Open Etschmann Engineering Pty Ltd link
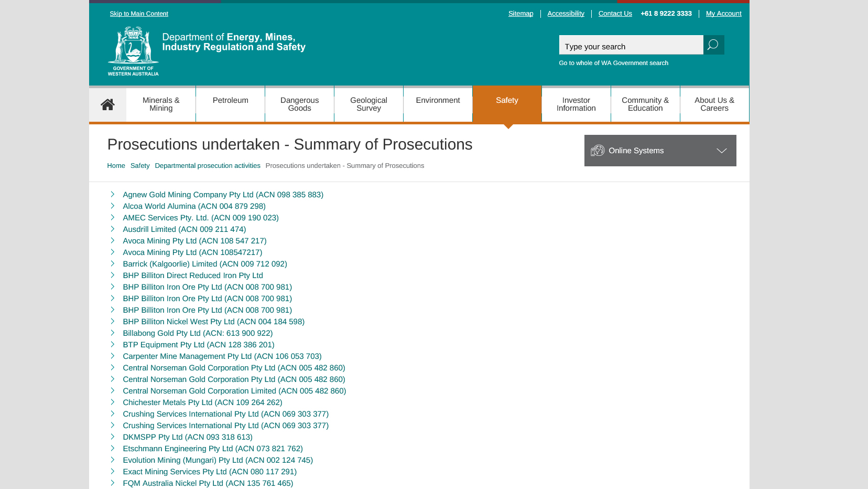Screen dimensions: 868x489 point(213,449)
